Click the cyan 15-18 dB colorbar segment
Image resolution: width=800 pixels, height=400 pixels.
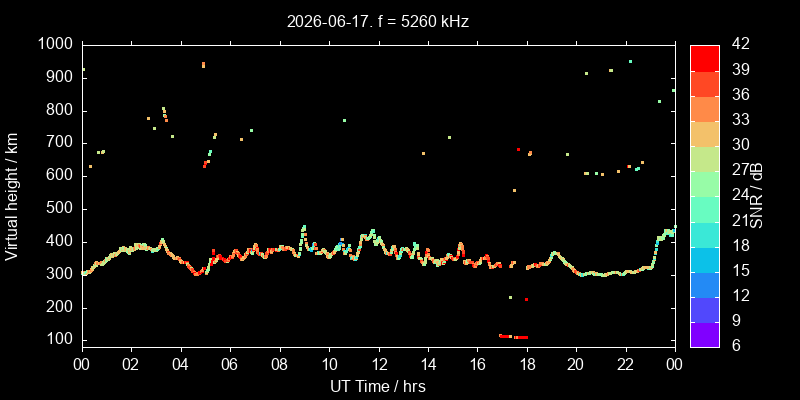coord(705,259)
